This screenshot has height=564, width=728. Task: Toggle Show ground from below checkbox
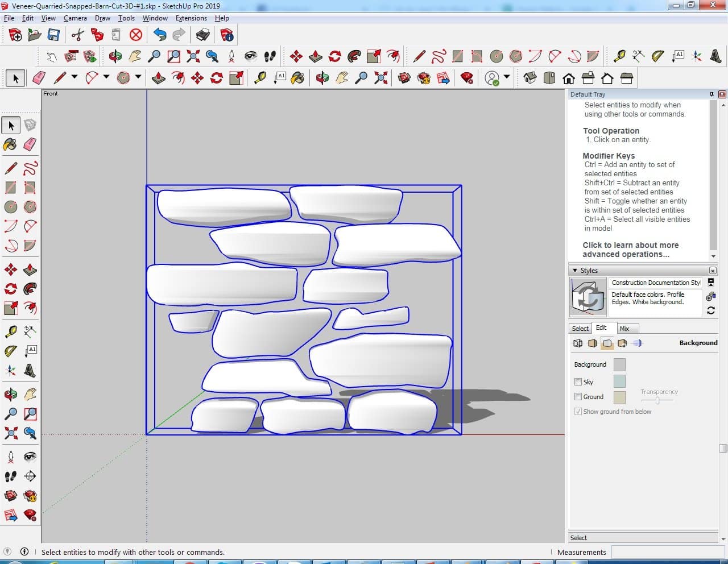[x=578, y=412]
